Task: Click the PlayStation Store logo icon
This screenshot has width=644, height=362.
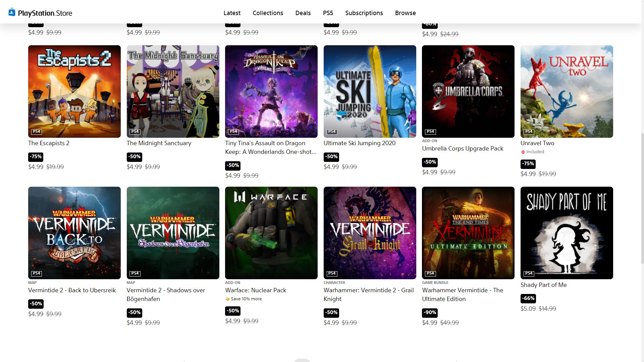Action: click(x=12, y=12)
